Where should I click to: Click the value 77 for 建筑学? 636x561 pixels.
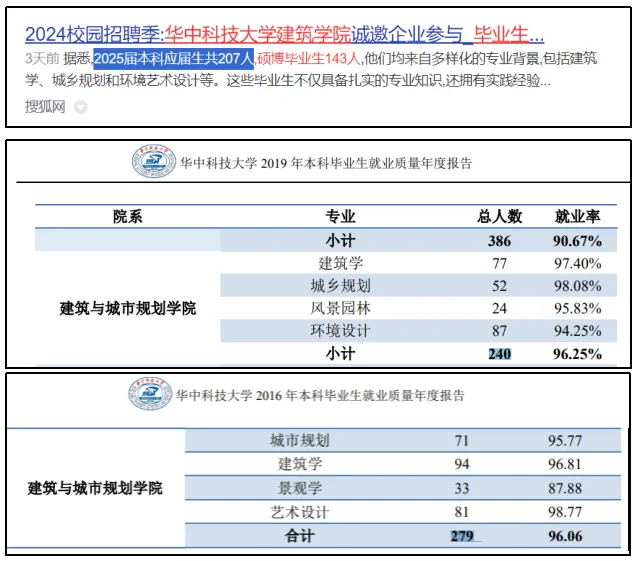point(499,264)
